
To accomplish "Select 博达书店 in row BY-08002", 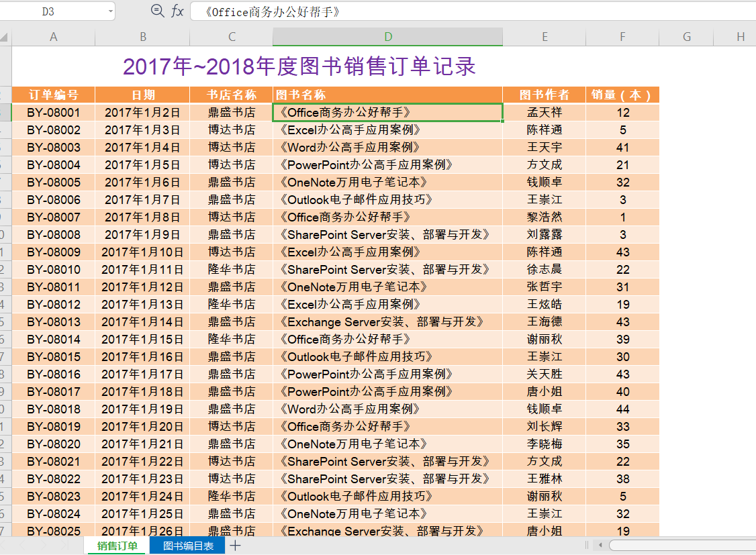I will (232, 130).
